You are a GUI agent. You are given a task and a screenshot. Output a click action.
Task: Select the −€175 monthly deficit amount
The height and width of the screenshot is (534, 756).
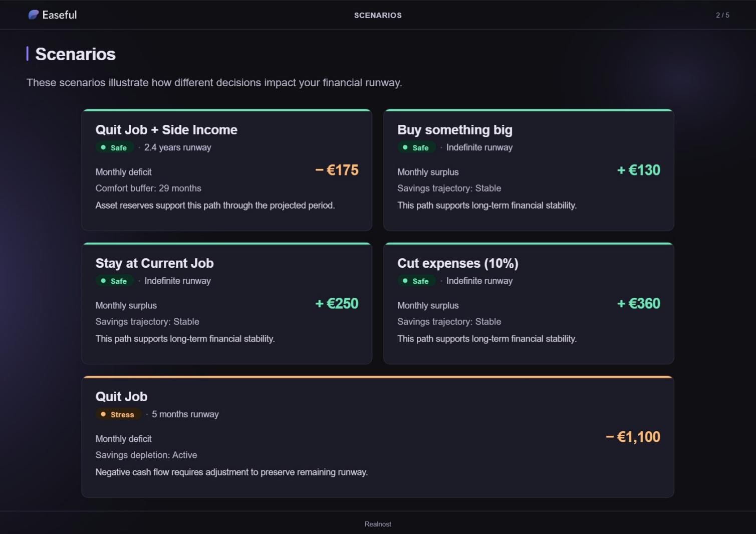pyautogui.click(x=337, y=170)
